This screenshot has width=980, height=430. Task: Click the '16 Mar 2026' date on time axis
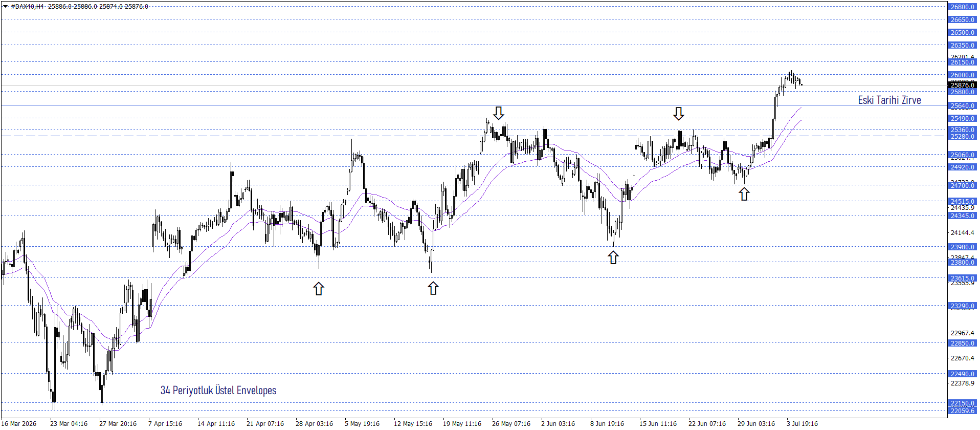coord(19,423)
